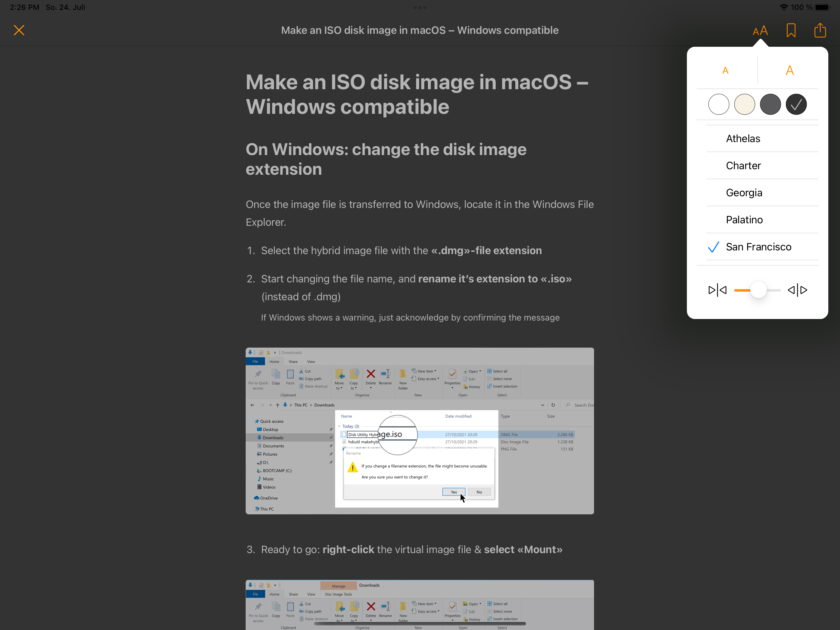Screen dimensions: 840x630
Task: Tap the widen margins icon
Action: pyautogui.click(x=798, y=290)
